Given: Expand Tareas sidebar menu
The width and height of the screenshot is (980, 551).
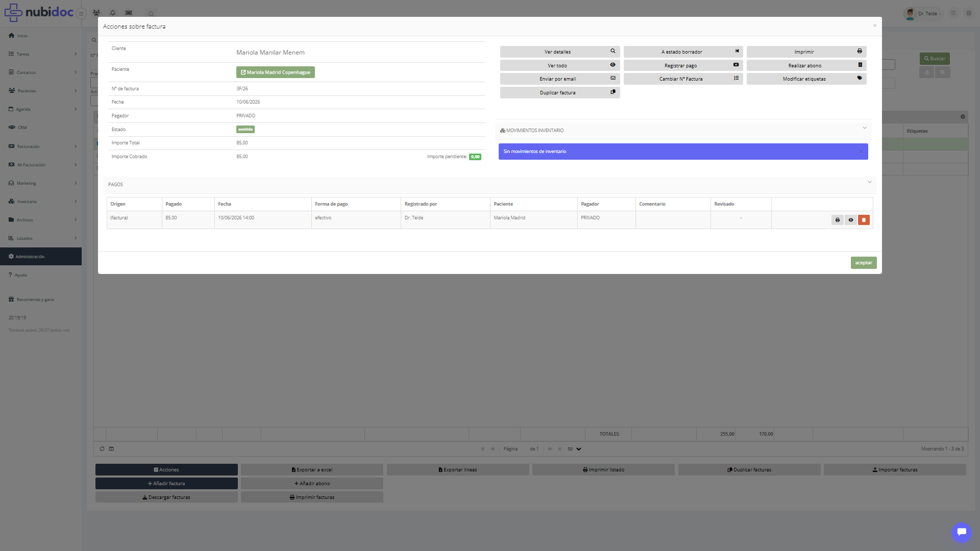Looking at the screenshot, I should pyautogui.click(x=41, y=54).
